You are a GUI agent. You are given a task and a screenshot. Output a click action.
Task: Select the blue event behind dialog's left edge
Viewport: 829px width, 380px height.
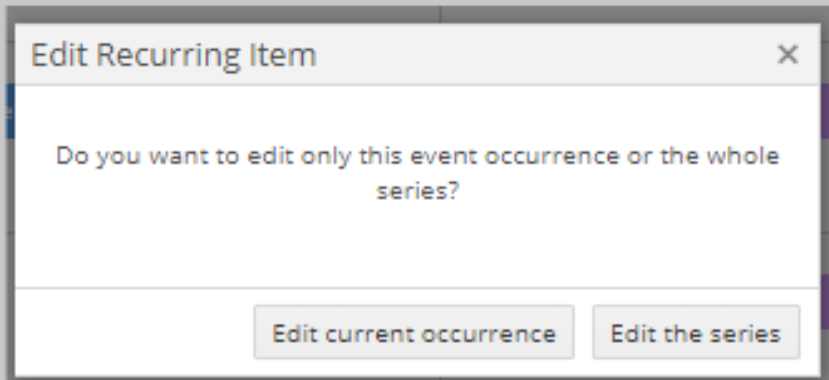point(10,111)
